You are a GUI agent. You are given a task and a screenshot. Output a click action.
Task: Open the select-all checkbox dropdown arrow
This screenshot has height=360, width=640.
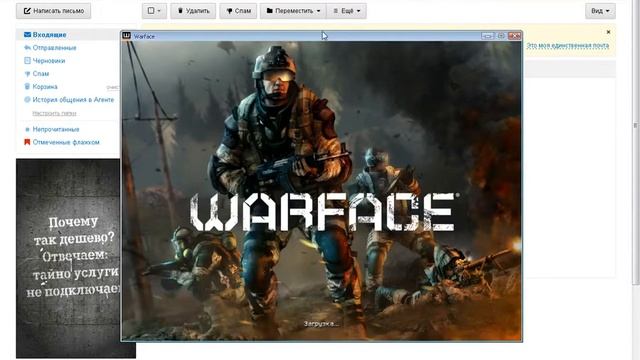coord(159,11)
